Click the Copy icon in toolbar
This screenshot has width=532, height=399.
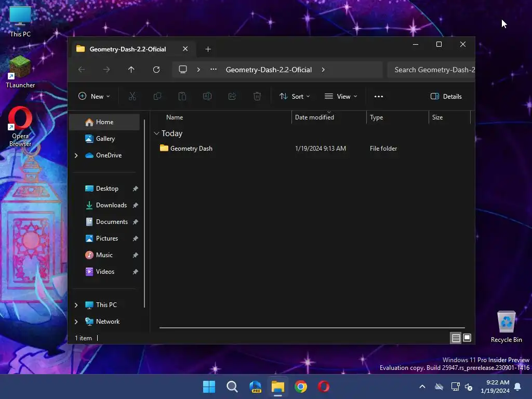click(x=157, y=96)
